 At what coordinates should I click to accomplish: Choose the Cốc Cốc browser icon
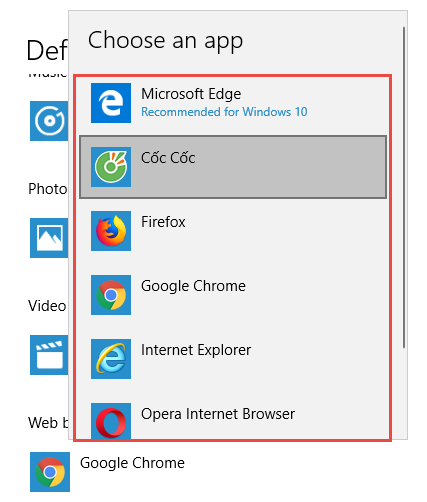coord(111,167)
